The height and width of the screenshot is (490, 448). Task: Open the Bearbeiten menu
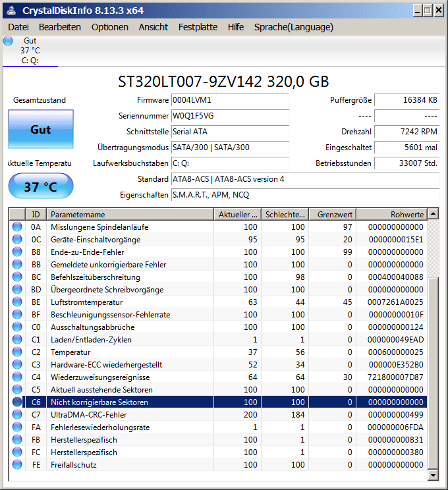60,27
